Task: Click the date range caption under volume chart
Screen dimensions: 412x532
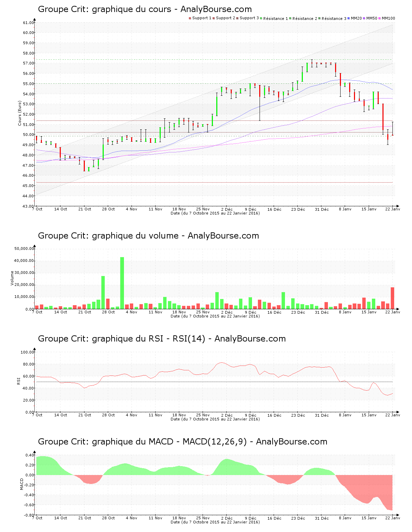Action: (215, 316)
